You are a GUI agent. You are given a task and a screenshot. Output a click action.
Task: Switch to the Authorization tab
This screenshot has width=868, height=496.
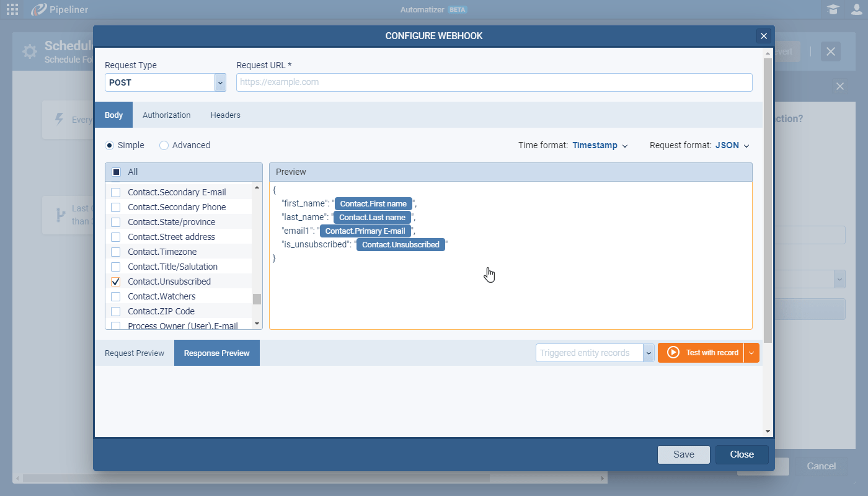pyautogui.click(x=166, y=115)
